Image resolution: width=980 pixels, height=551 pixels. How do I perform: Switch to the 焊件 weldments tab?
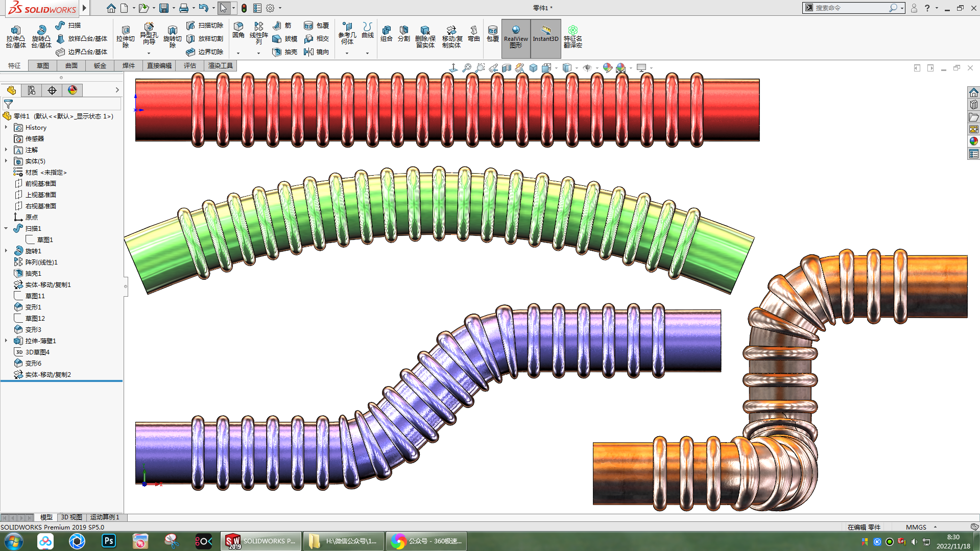click(x=129, y=65)
